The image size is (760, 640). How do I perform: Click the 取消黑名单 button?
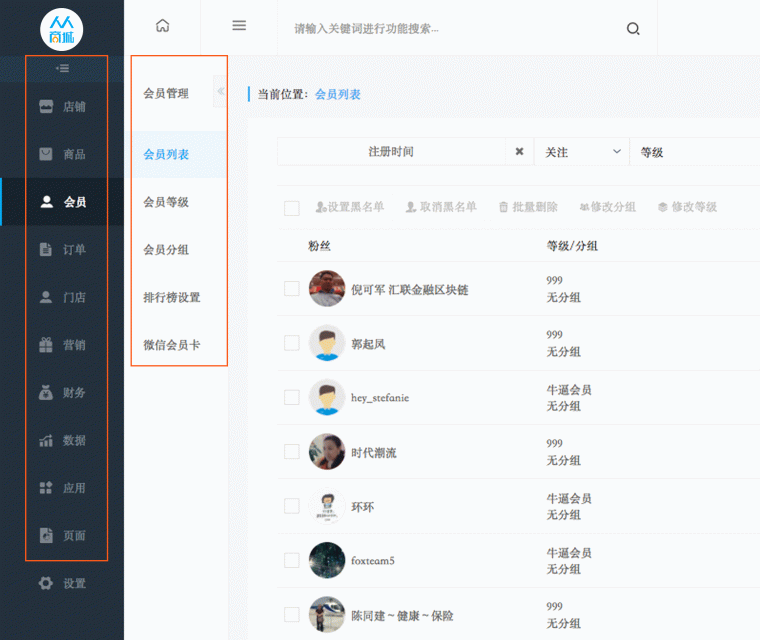point(441,207)
